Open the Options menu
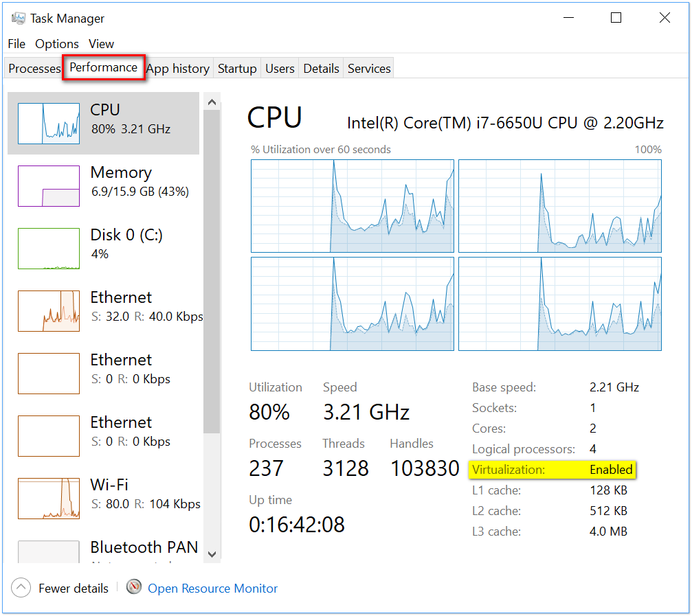 [x=57, y=44]
